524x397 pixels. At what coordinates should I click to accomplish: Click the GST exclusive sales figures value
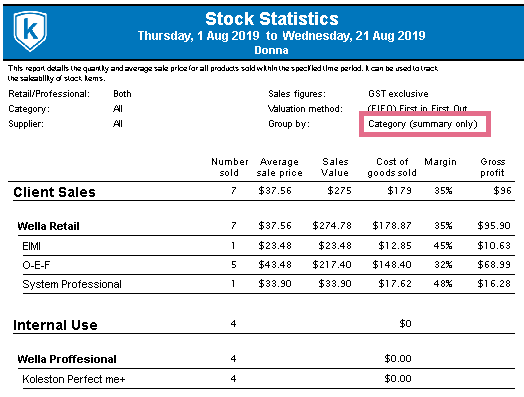398,94
